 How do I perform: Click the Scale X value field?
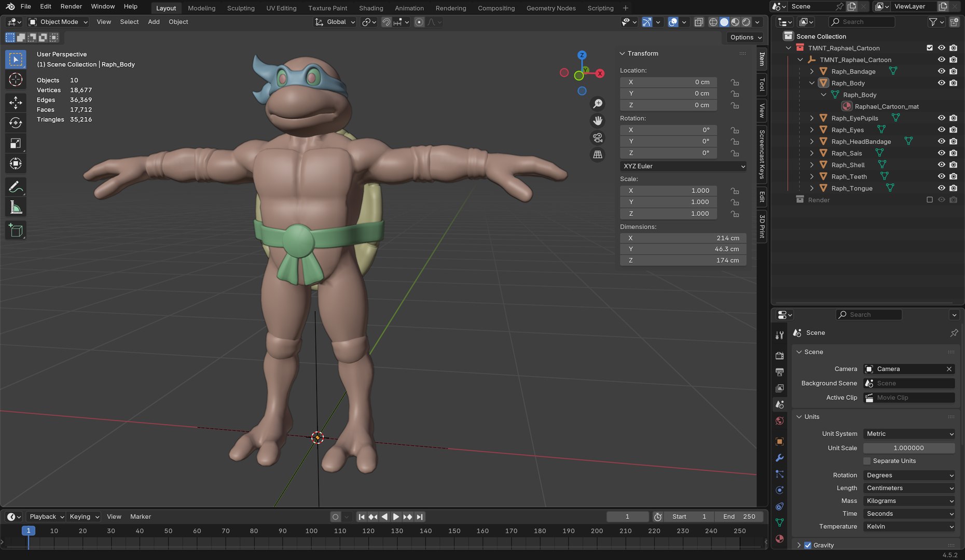click(669, 191)
